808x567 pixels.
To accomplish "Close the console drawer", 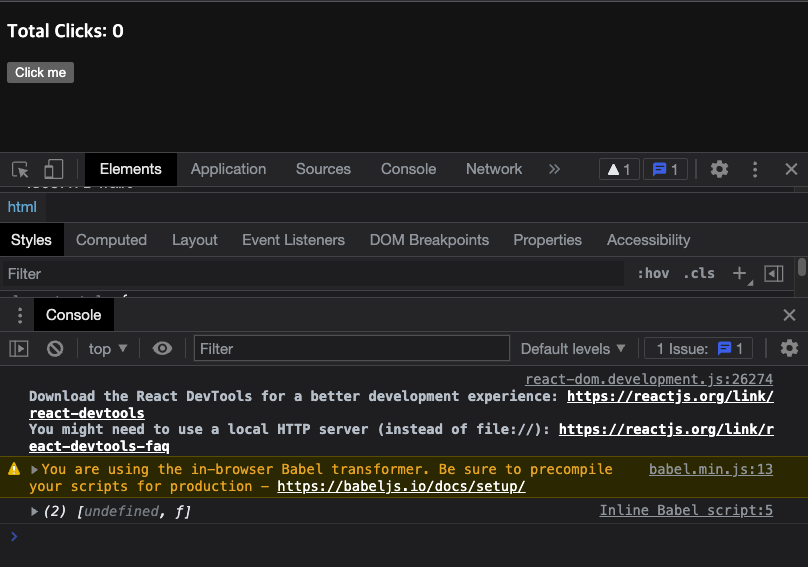I will 789,315.
